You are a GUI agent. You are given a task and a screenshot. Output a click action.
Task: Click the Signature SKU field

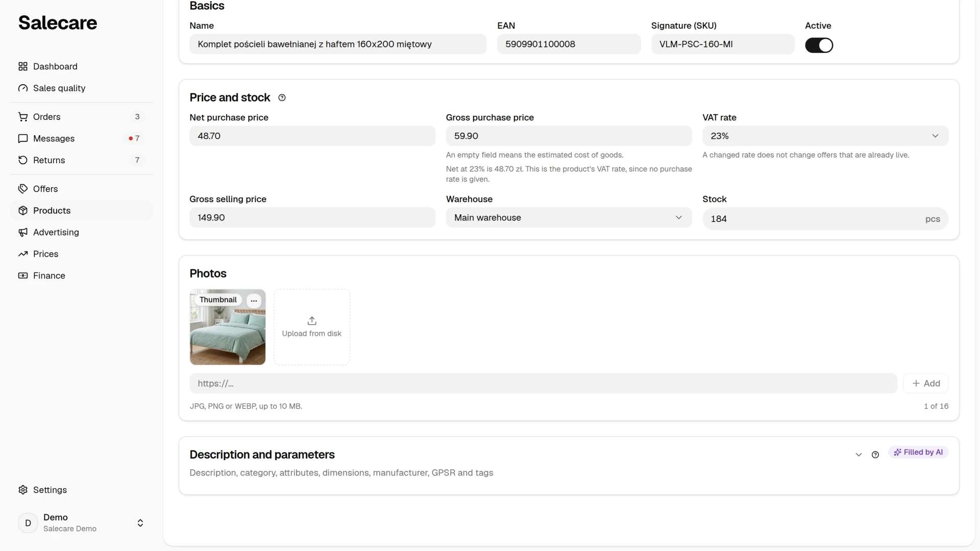pyautogui.click(x=723, y=44)
